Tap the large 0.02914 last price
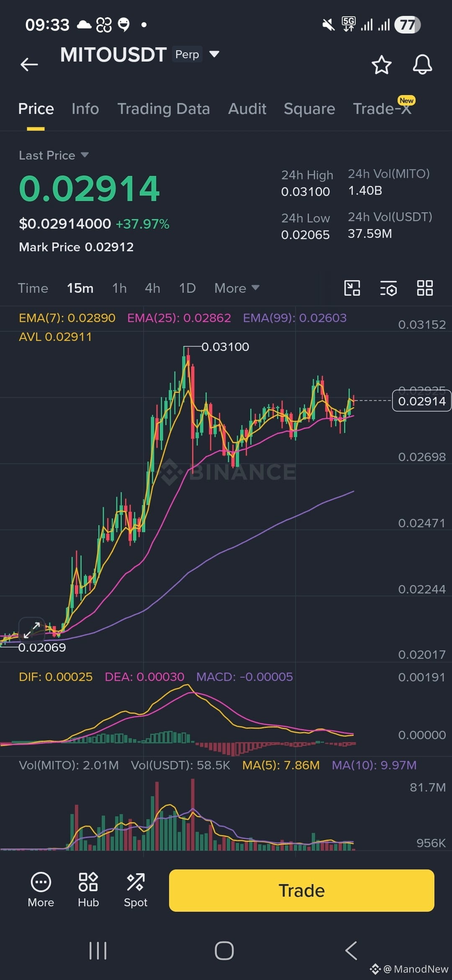 [90, 188]
